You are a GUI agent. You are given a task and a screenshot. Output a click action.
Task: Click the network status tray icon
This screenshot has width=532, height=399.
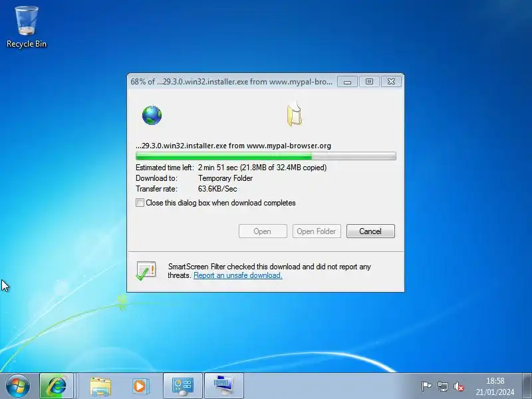442,386
